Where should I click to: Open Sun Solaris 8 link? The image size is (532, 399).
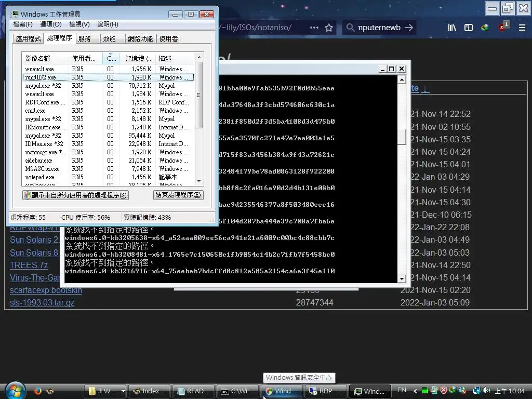[34, 252]
